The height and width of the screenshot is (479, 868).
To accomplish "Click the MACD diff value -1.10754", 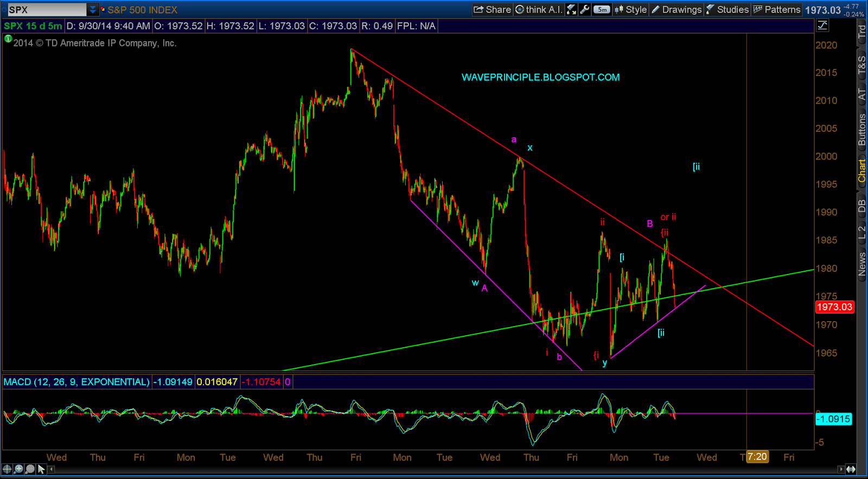I will point(261,382).
